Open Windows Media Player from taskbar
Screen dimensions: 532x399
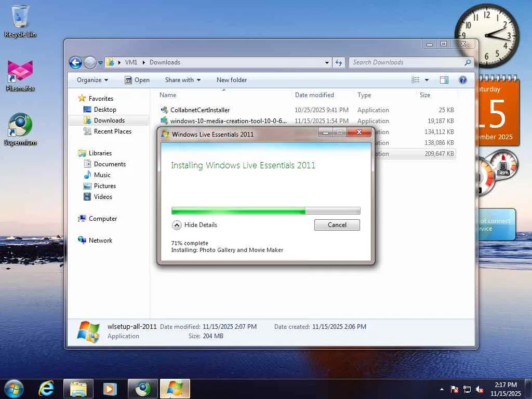click(110, 389)
